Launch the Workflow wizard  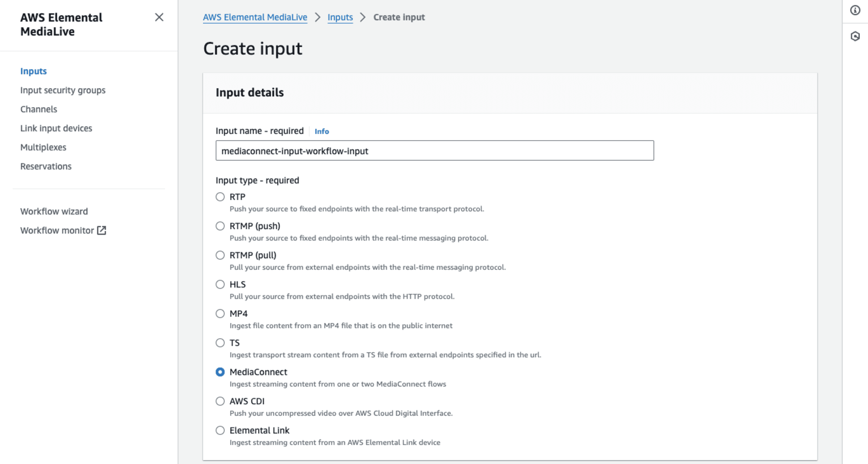(x=54, y=211)
